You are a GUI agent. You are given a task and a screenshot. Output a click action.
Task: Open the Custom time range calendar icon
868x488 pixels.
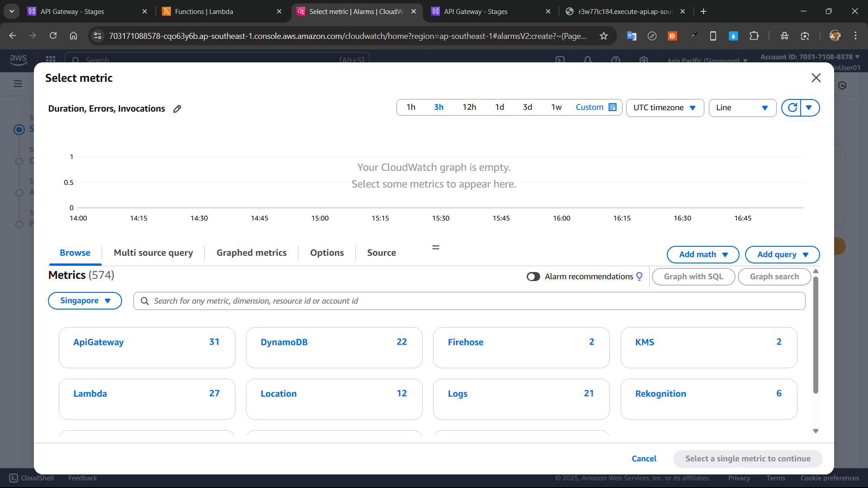coord(613,107)
